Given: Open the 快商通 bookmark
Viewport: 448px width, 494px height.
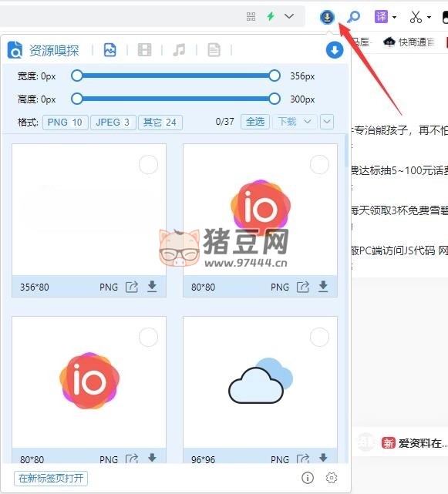Looking at the screenshot, I should coord(409,42).
